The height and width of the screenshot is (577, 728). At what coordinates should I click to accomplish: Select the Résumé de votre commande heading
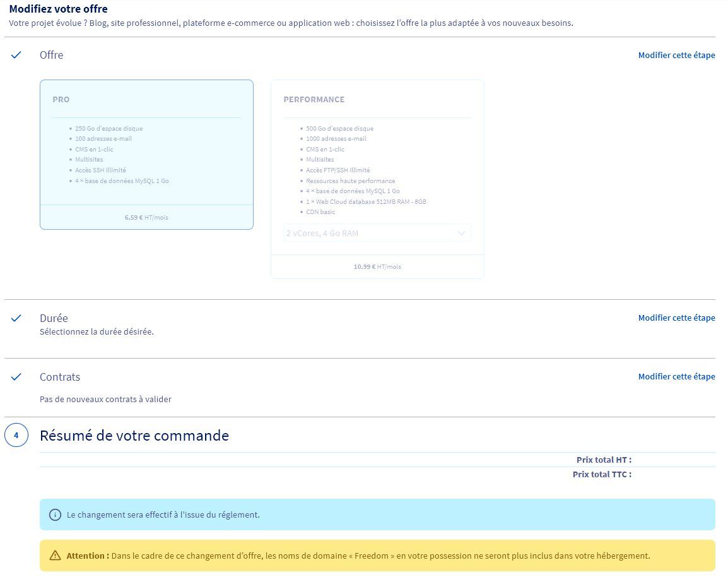[134, 436]
